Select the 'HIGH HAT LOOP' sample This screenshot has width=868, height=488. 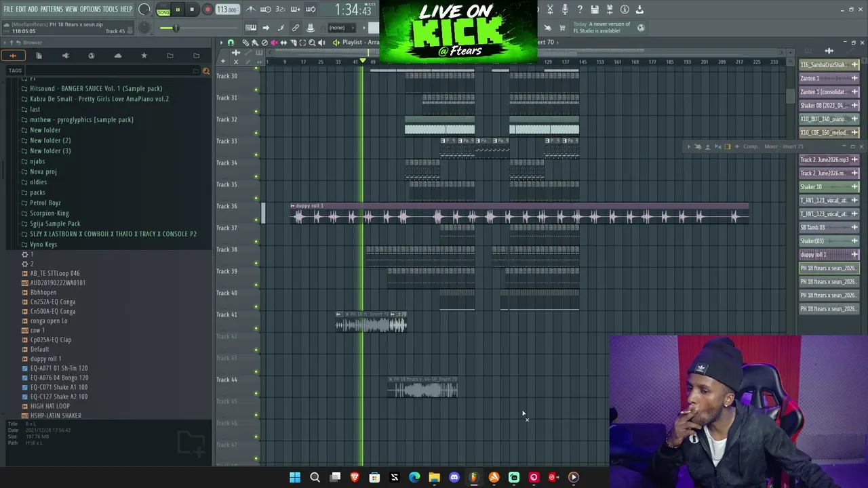pyautogui.click(x=50, y=406)
